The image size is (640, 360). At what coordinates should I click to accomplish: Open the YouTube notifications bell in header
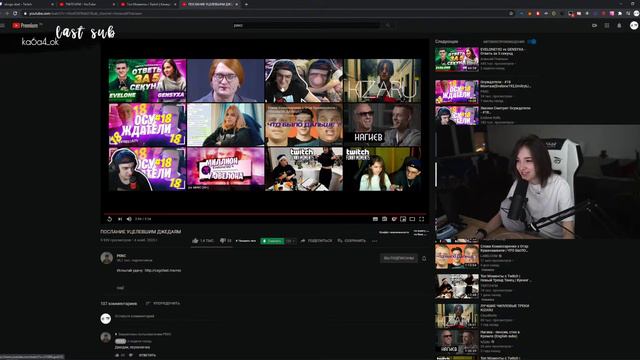tap(619, 25)
